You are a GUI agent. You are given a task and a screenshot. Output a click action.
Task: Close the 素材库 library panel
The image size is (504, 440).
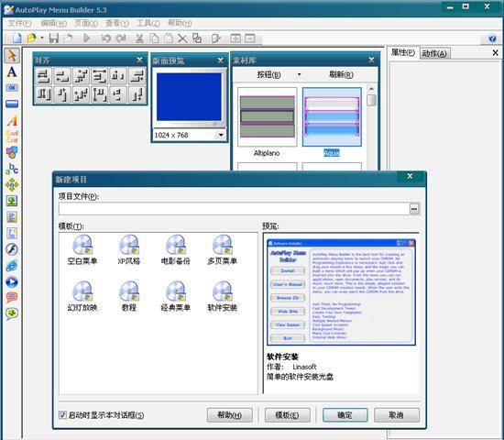[371, 60]
